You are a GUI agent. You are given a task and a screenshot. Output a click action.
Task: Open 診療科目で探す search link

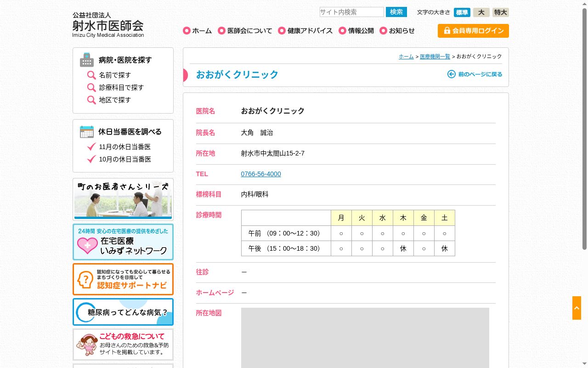click(x=121, y=87)
